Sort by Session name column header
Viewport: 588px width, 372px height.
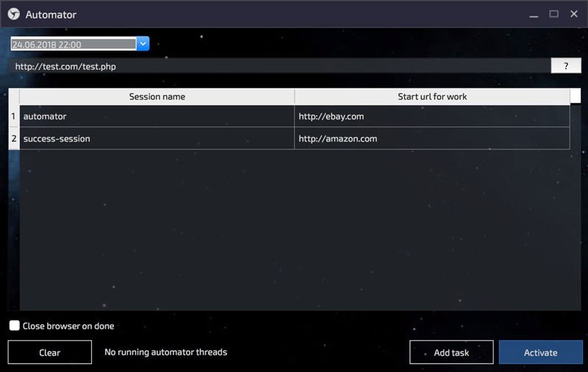coord(157,97)
